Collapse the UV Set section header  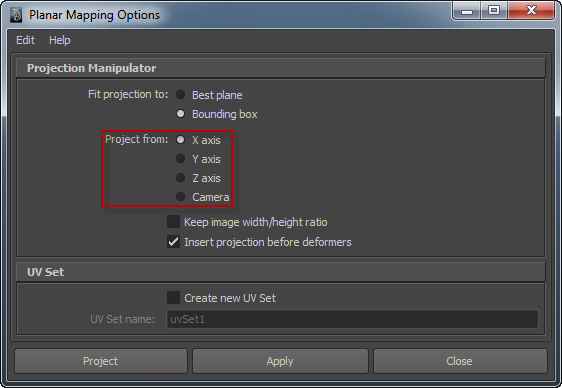[281, 272]
